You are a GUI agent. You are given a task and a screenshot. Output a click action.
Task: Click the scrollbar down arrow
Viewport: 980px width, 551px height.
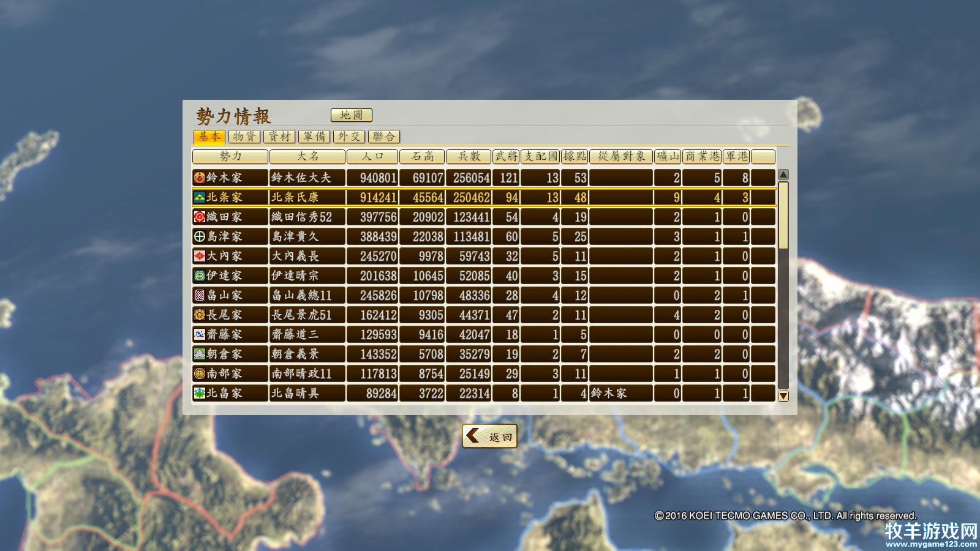[783, 396]
